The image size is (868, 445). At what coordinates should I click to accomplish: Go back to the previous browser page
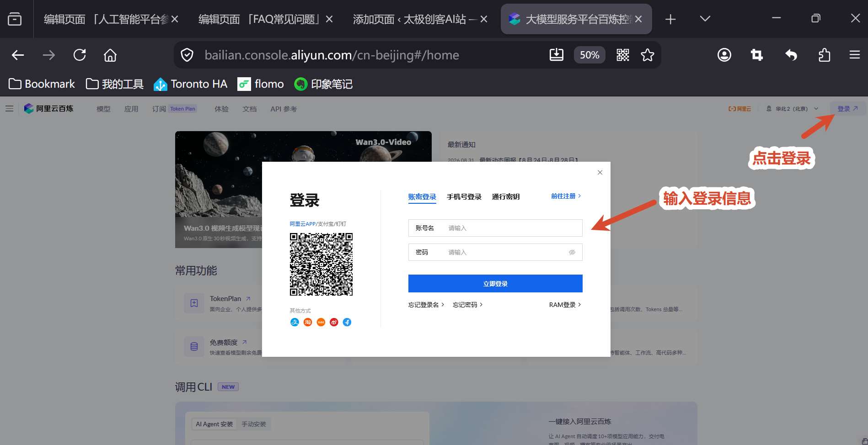coord(18,55)
